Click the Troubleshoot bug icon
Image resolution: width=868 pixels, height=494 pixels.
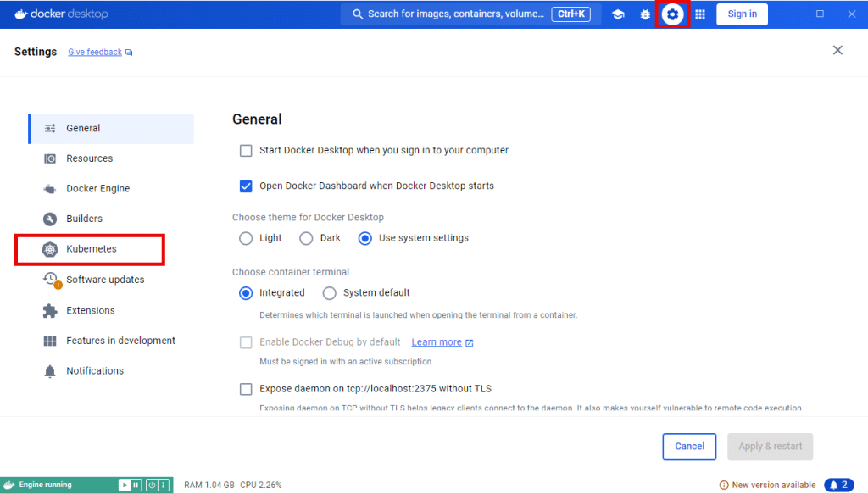click(x=645, y=14)
